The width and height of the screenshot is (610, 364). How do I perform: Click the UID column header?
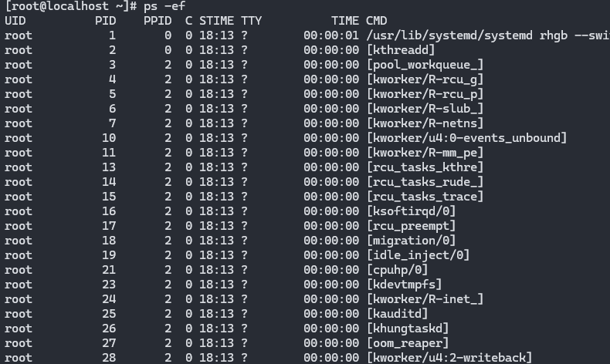[x=15, y=21]
